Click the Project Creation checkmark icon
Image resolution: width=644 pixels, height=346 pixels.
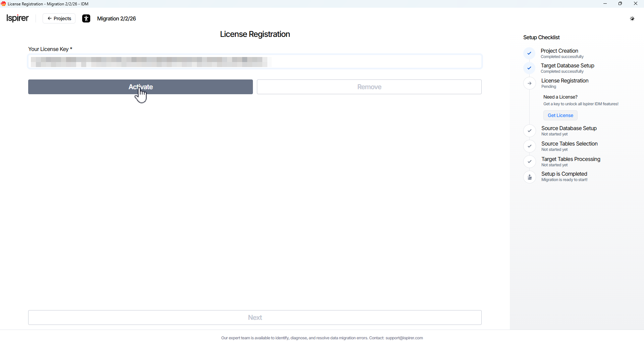point(529,53)
